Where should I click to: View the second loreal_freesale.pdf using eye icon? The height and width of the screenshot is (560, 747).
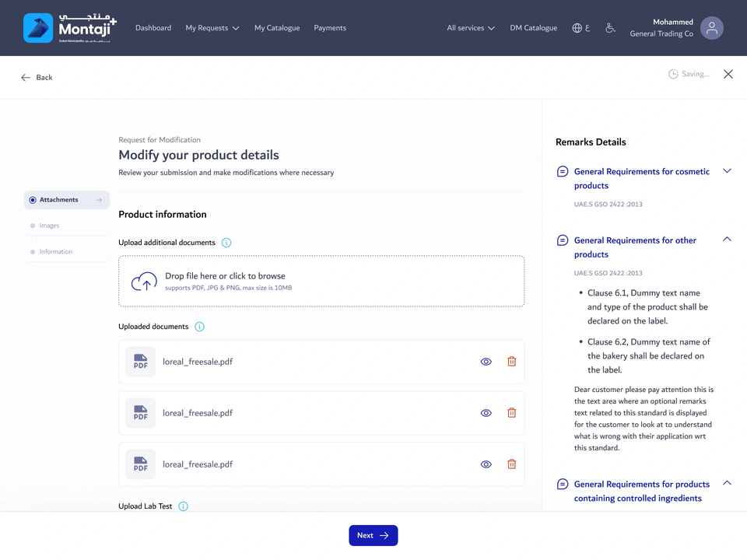(486, 413)
